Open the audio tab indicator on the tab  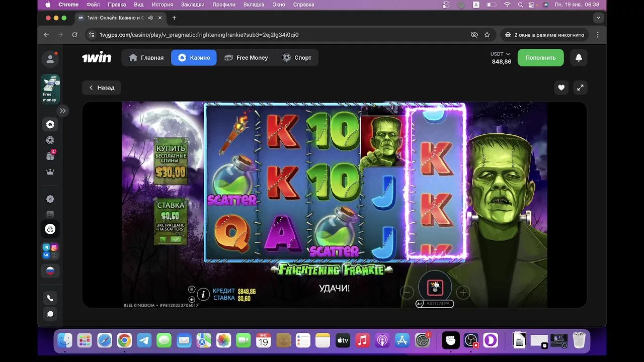coord(150,18)
